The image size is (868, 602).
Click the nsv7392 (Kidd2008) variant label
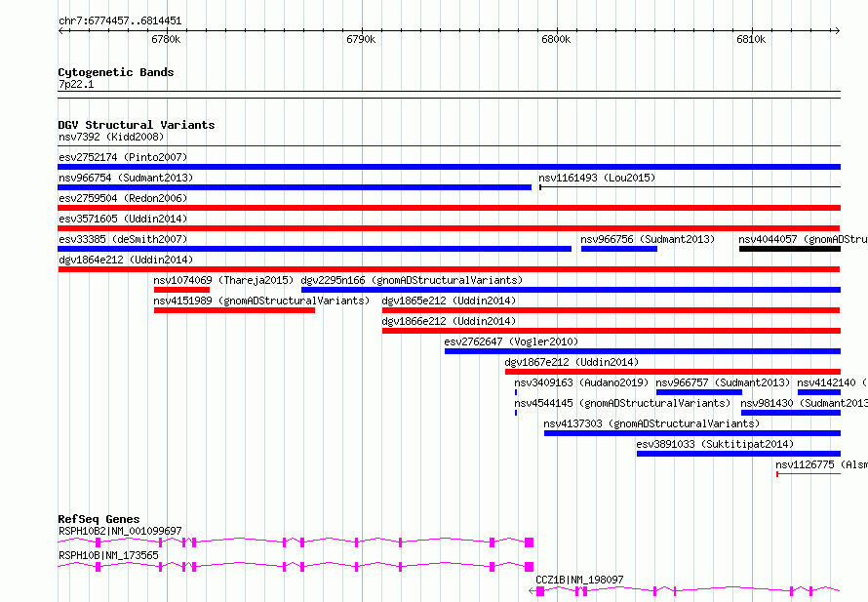[111, 137]
